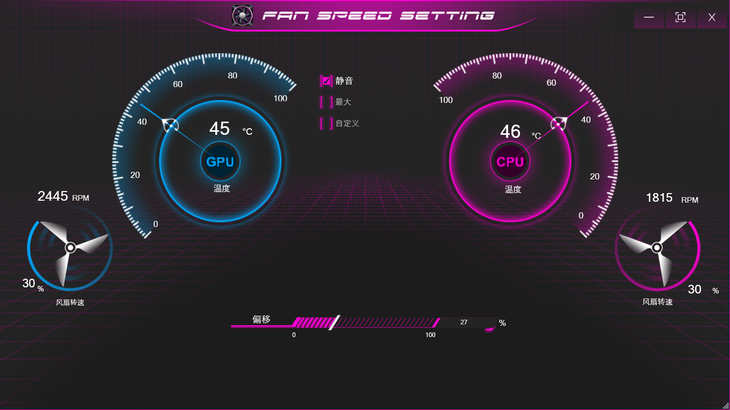Click the blue GPU temperature dial center
This screenshot has width=730, height=410.
tap(219, 161)
